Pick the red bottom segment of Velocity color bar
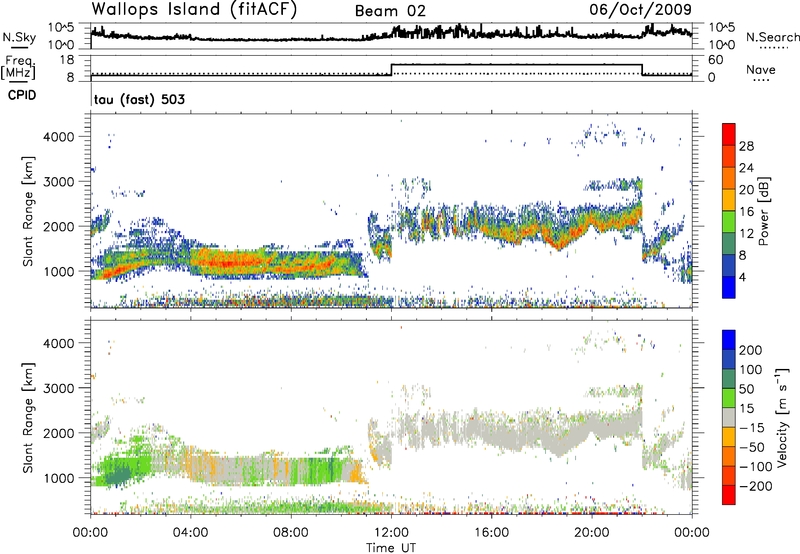 (x=729, y=495)
